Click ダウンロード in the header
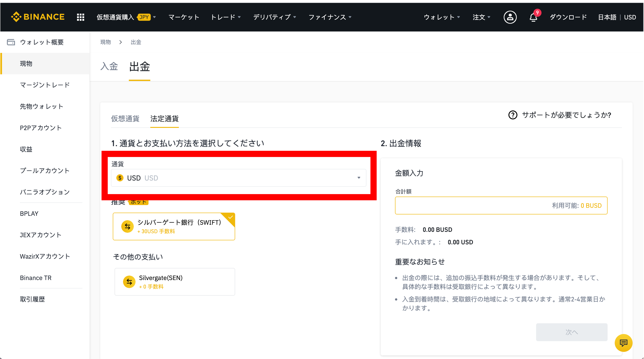Image resolution: width=644 pixels, height=359 pixels. pos(568,17)
